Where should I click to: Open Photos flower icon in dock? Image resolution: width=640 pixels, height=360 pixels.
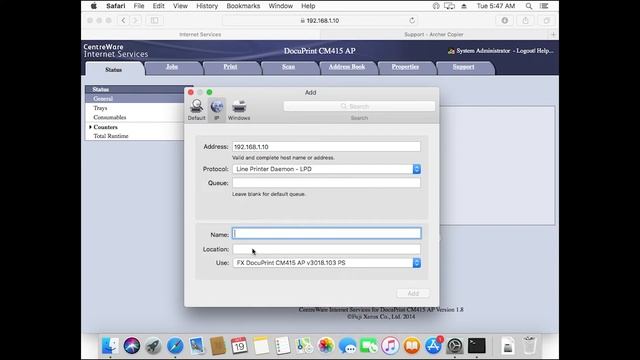click(326, 346)
